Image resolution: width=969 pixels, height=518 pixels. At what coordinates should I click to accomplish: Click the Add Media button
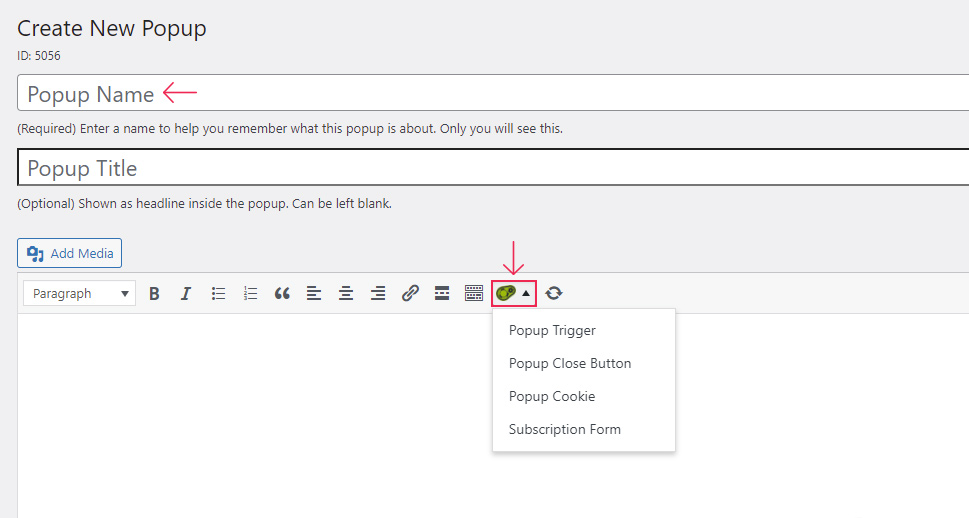69,253
